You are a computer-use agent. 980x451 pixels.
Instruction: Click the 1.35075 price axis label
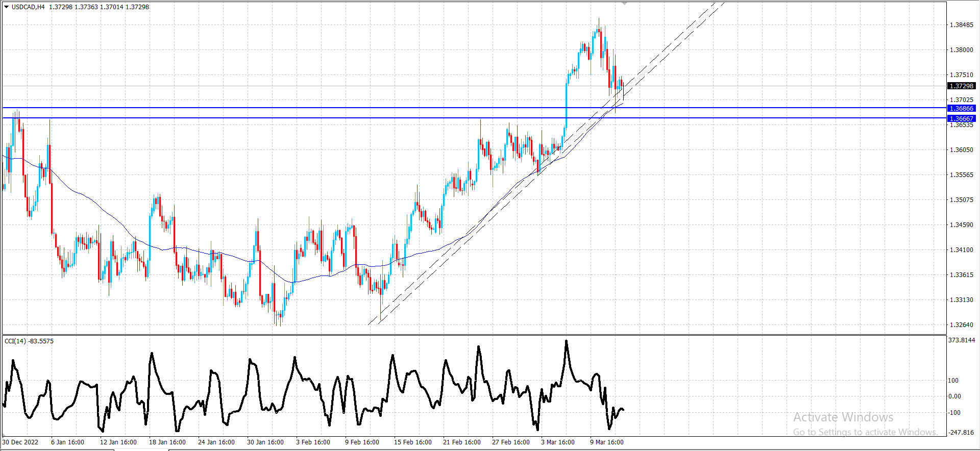[x=961, y=200]
